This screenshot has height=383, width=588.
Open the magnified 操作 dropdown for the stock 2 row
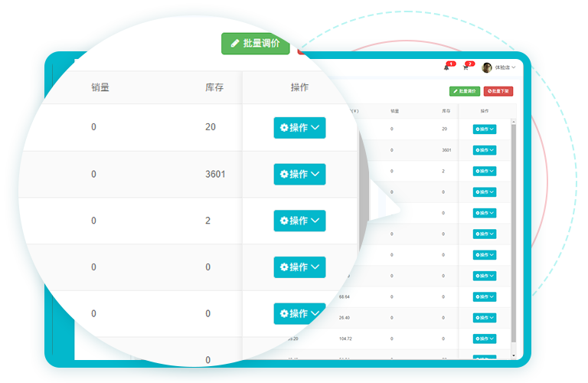(299, 221)
